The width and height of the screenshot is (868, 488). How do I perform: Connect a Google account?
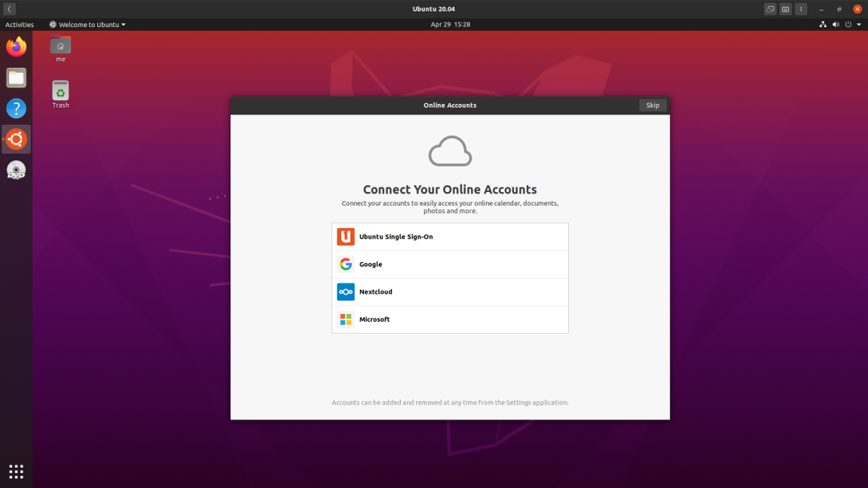[x=450, y=264]
